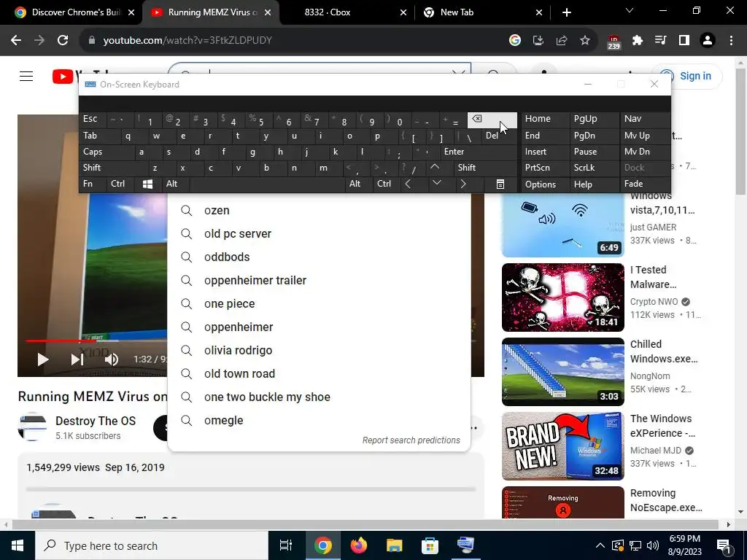Open the Windows Start button
The image size is (747, 560).
click(18, 545)
